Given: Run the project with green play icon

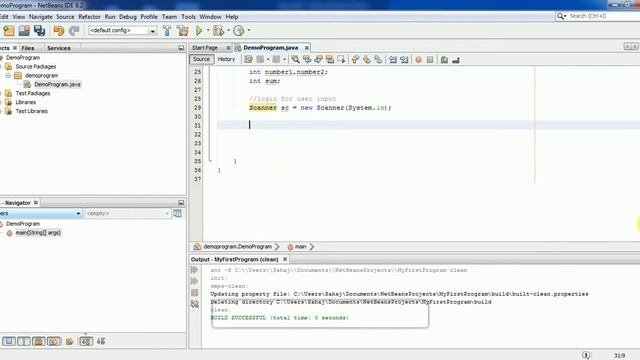Looking at the screenshot, I should (199, 31).
